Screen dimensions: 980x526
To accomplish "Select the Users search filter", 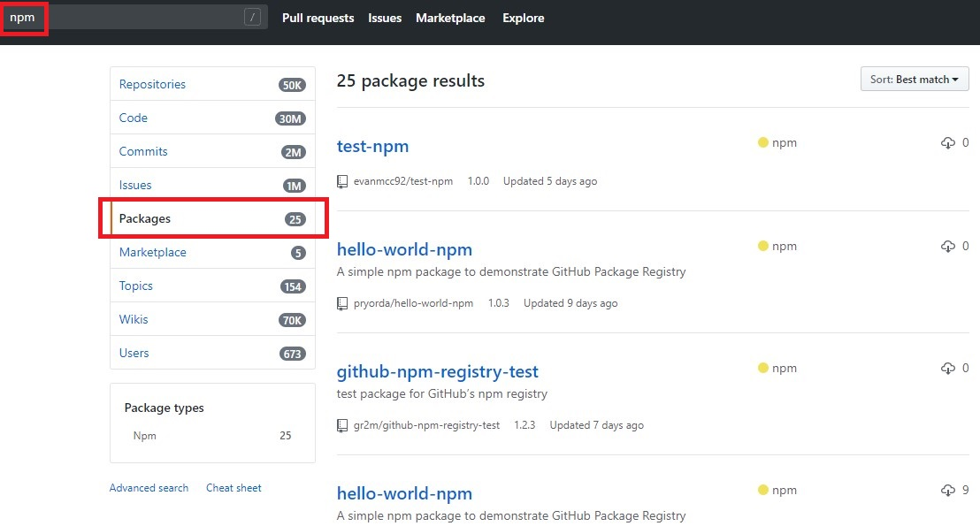I will tap(212, 353).
